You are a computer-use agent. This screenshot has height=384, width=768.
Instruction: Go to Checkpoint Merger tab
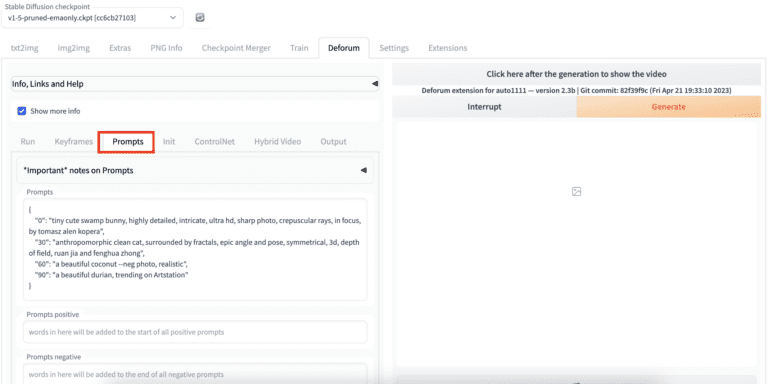point(236,48)
